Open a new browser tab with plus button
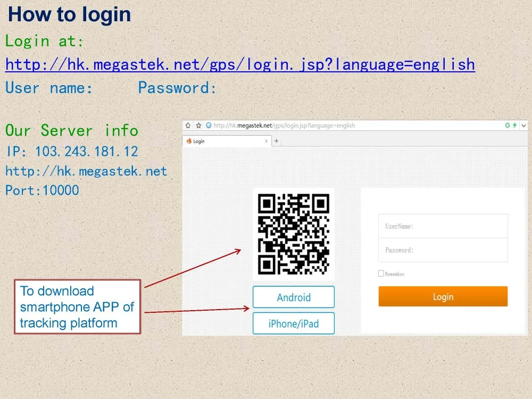 click(x=277, y=141)
